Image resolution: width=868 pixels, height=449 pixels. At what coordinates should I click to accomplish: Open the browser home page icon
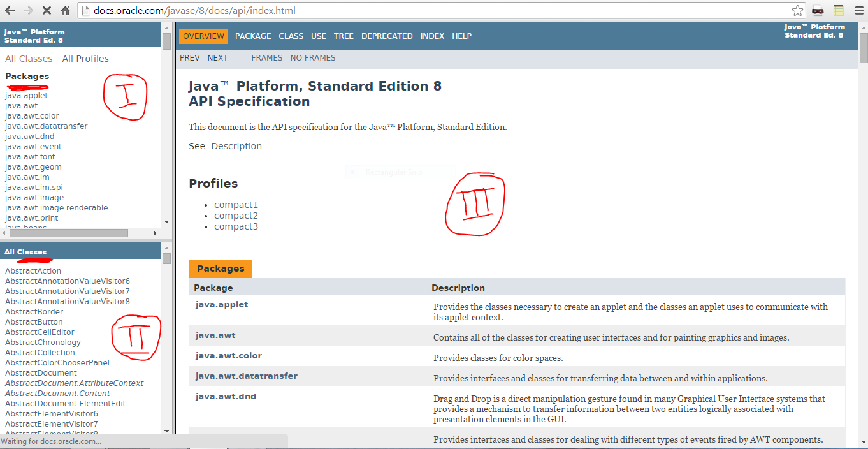pyautogui.click(x=65, y=11)
